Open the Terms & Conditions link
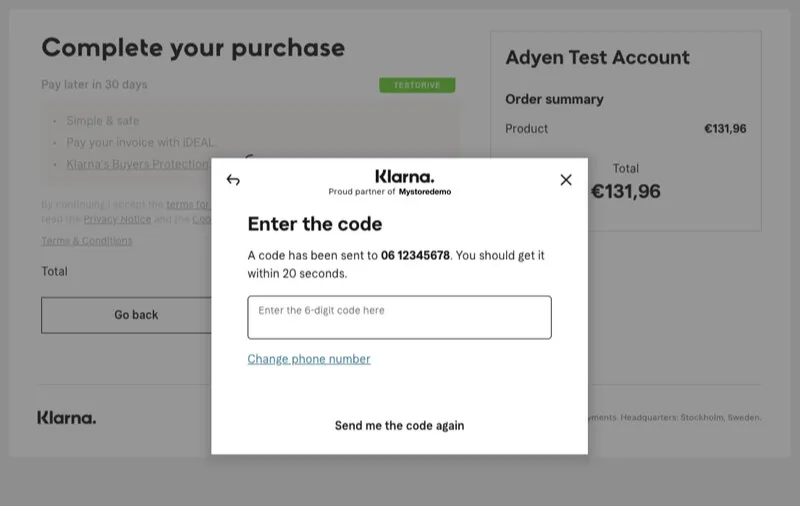 point(87,241)
